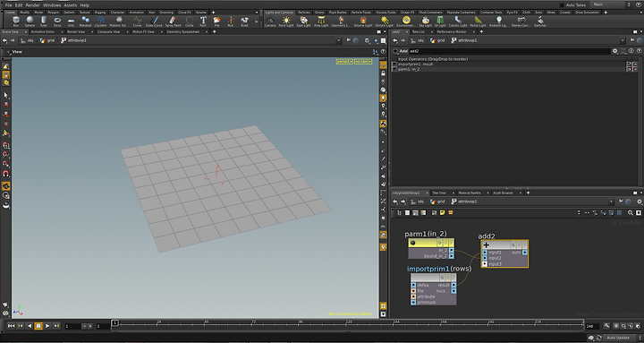Select the Platonic Solids tool
Screen dimensions: 644x343
click(119, 21)
